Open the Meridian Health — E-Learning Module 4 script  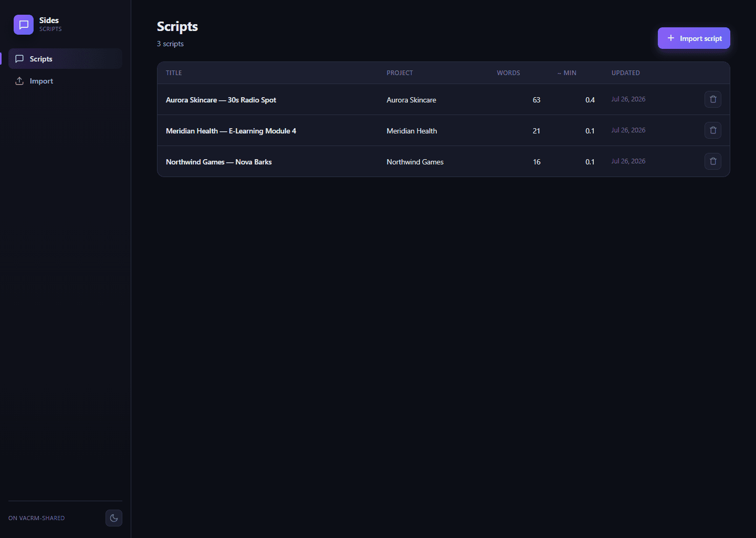(x=231, y=131)
